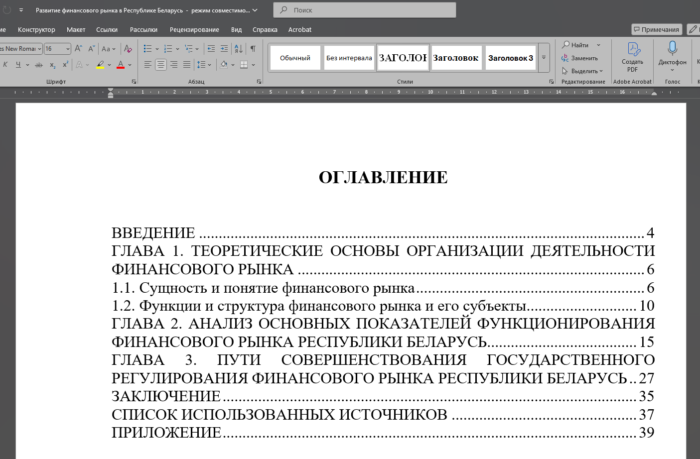The height and width of the screenshot is (459, 700).
Task: Apply multilevel list
Action: point(189,49)
